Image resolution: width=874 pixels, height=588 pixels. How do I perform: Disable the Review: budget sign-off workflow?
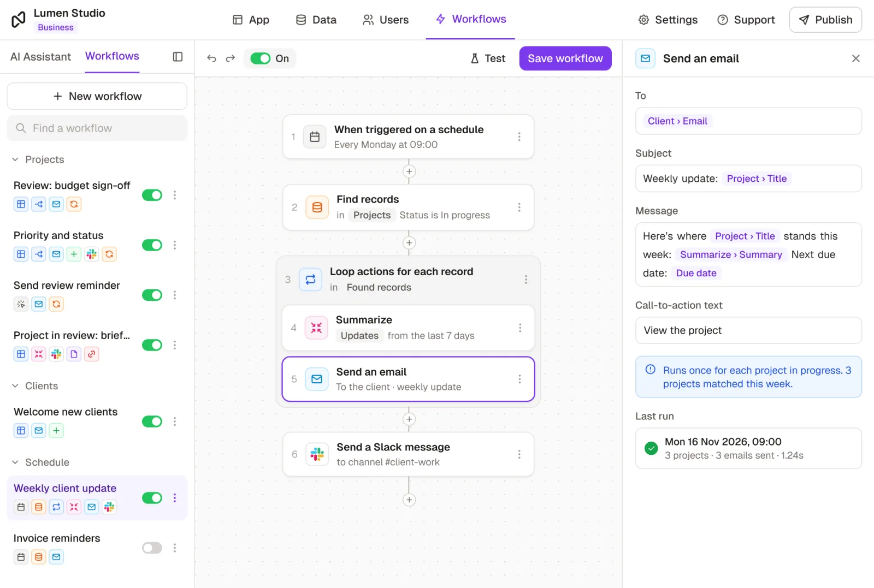click(x=152, y=195)
